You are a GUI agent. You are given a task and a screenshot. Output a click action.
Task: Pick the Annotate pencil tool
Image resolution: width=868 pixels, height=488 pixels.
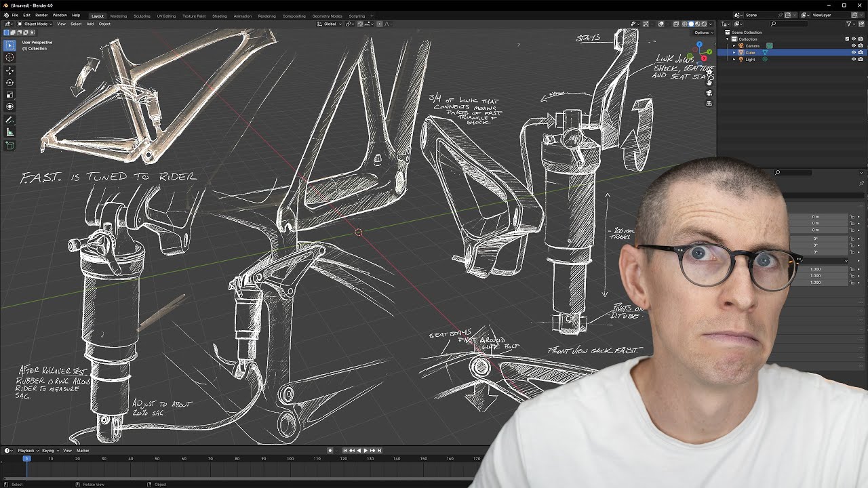tap(9, 120)
